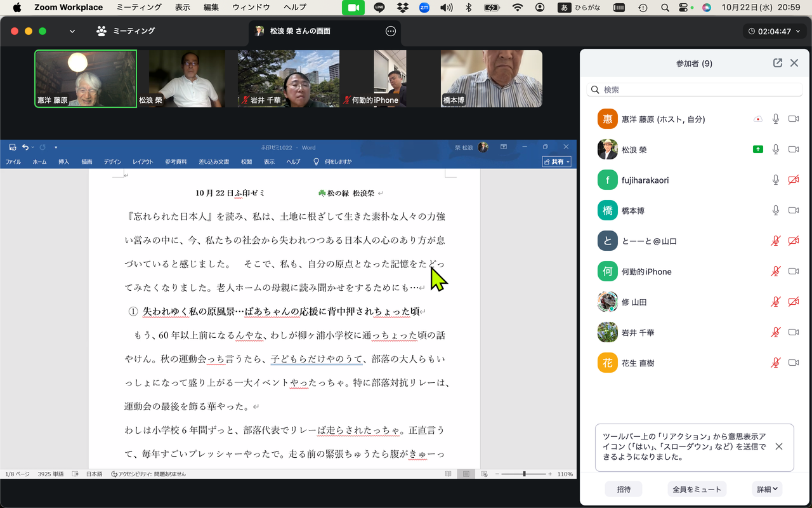The height and width of the screenshot is (508, 812).
Task: Mute 橋本博's microphone
Action: coord(775,210)
